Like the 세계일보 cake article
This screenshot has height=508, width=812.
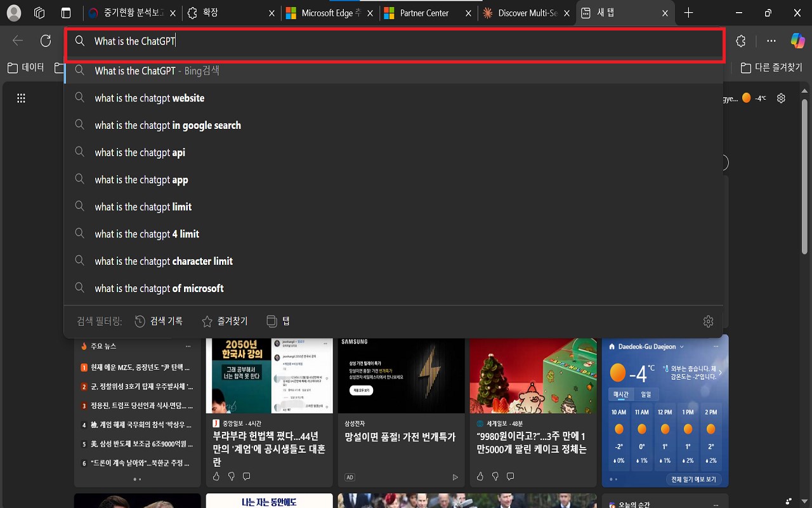[x=480, y=476]
